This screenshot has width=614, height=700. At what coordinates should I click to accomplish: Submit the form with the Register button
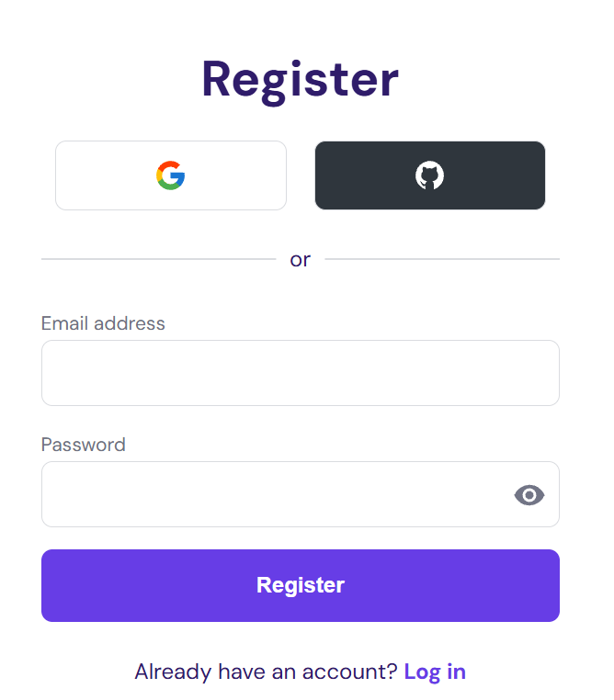300,585
